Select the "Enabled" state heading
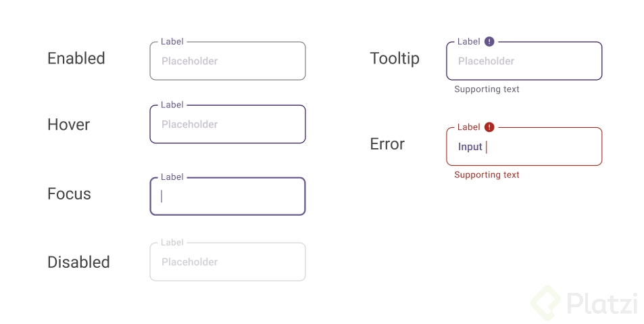Screen dimensions: 644x324 tap(76, 59)
